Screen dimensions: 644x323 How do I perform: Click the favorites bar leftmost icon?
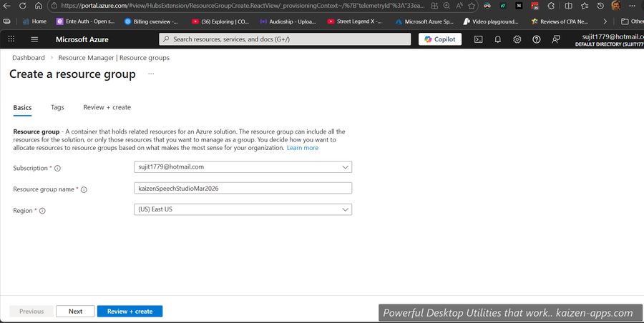click(6, 21)
